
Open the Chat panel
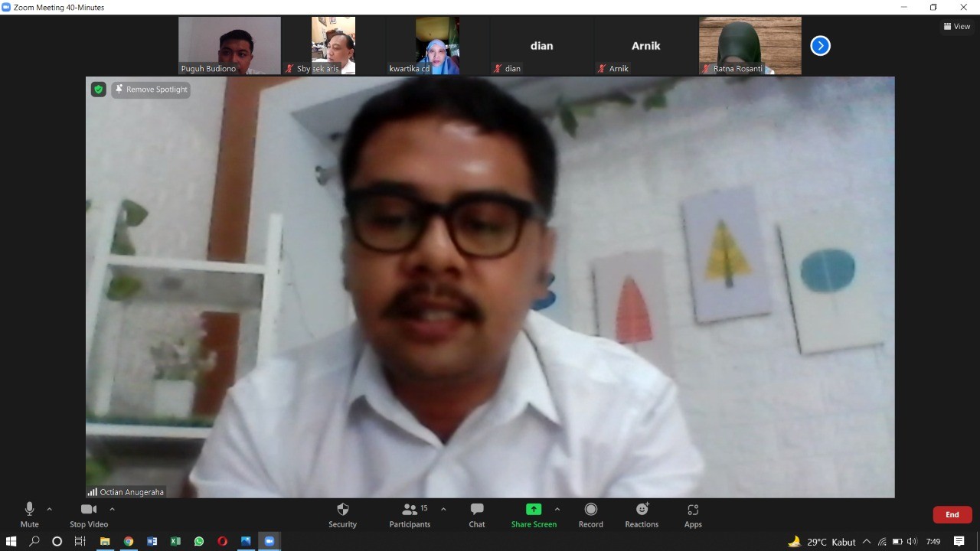pos(476,515)
